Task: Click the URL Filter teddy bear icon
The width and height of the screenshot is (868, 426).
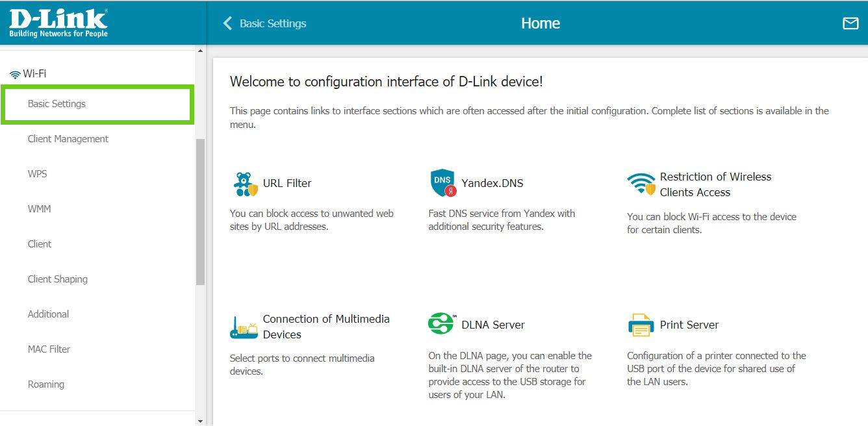Action: pyautogui.click(x=244, y=184)
